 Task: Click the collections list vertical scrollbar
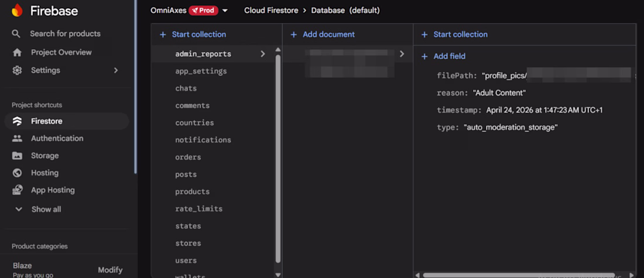278,158
